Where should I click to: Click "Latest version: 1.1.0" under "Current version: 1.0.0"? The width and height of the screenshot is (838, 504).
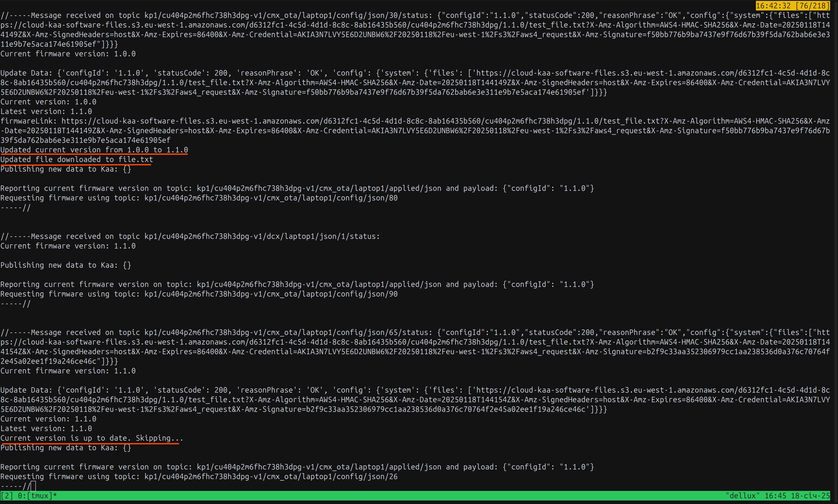point(46,111)
